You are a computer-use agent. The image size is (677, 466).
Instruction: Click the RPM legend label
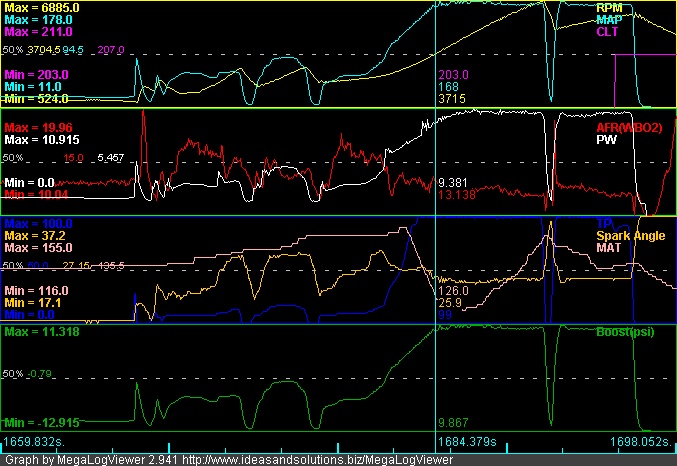coord(609,8)
